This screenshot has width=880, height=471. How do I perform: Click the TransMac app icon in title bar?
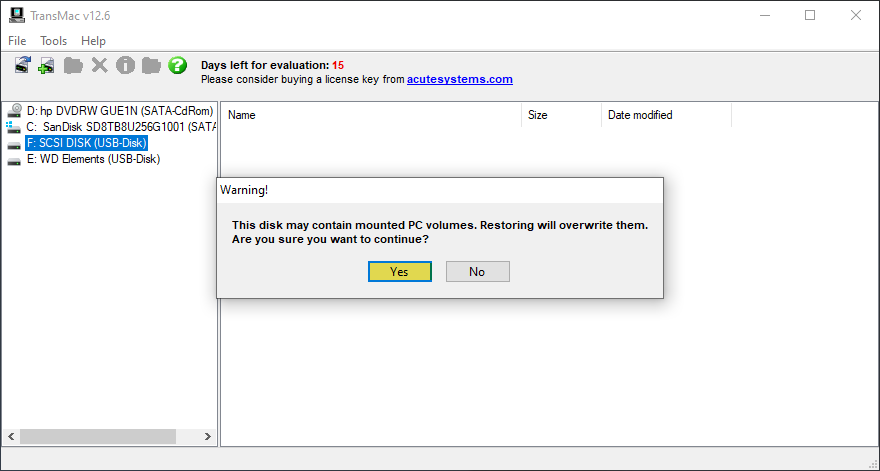(17, 15)
